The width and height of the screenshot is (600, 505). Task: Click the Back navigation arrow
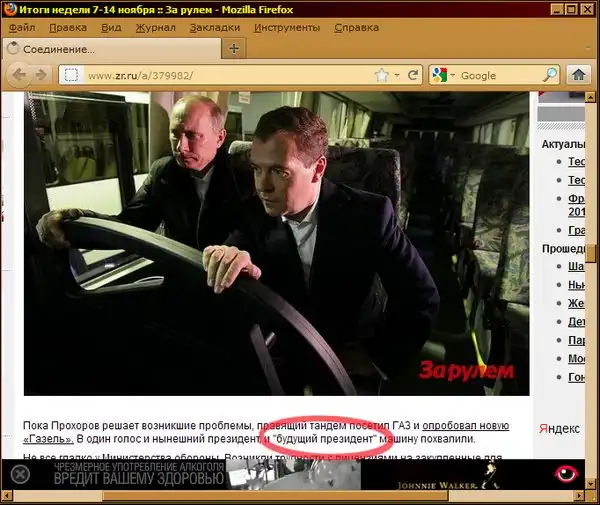20,75
